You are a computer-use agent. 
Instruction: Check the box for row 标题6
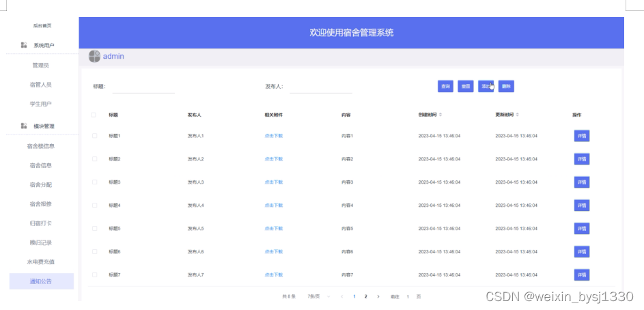point(94,251)
